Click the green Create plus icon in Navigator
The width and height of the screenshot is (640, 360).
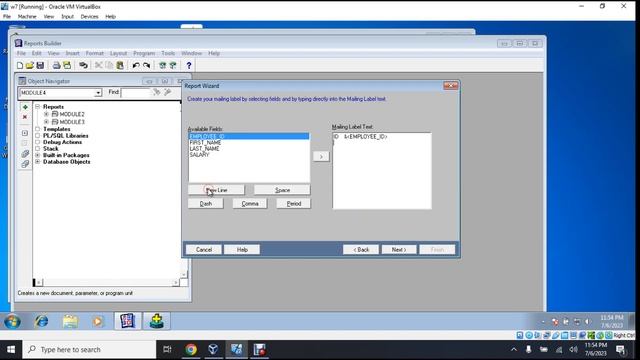[25, 107]
